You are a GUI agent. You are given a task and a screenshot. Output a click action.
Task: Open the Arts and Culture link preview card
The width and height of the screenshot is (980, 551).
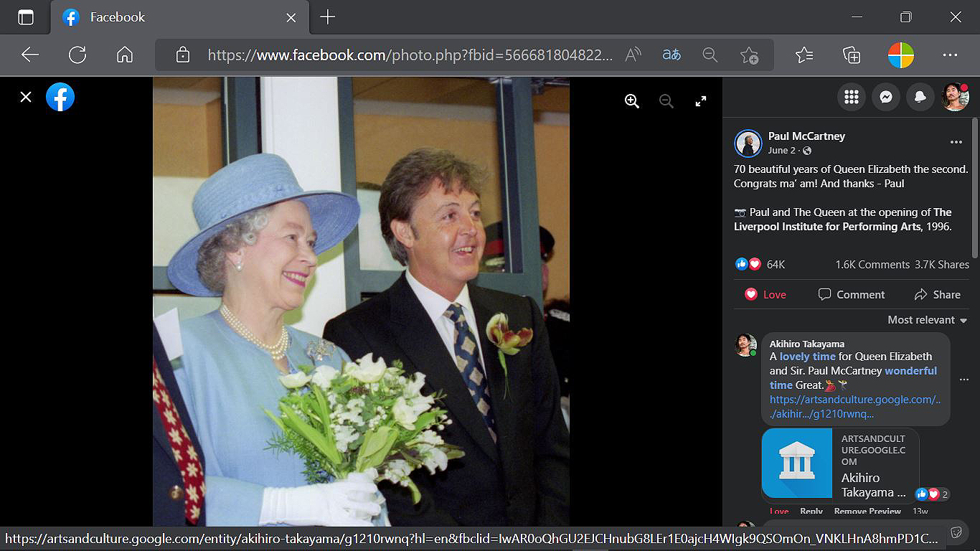[x=840, y=463]
